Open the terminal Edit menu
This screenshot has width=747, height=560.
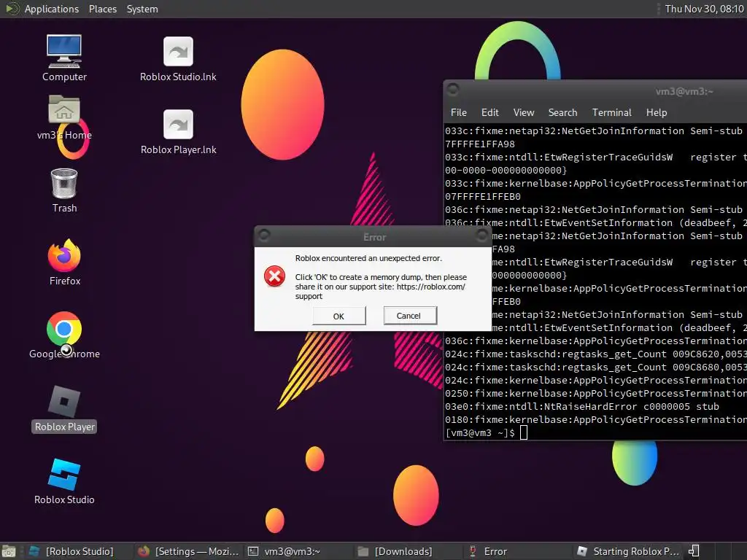(x=489, y=112)
